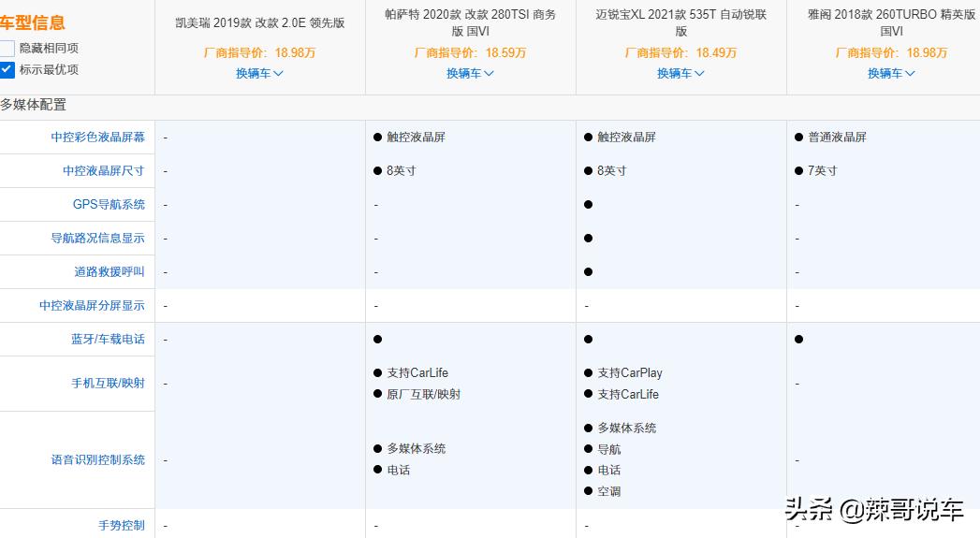Open 换辆车 dropdown under 凯美瑞
Image resolution: width=980 pixels, height=538 pixels.
pos(259,73)
